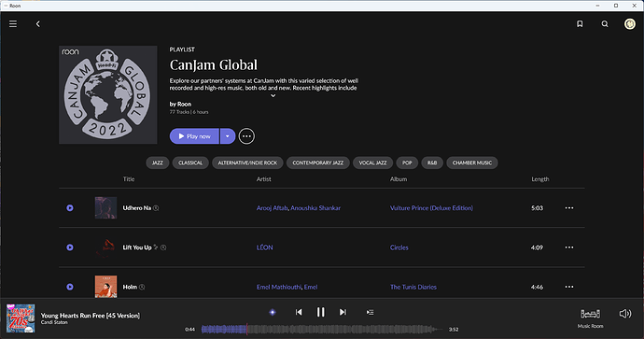The width and height of the screenshot is (644, 339).
Task: Go back with the back arrow
Action: 38,24
